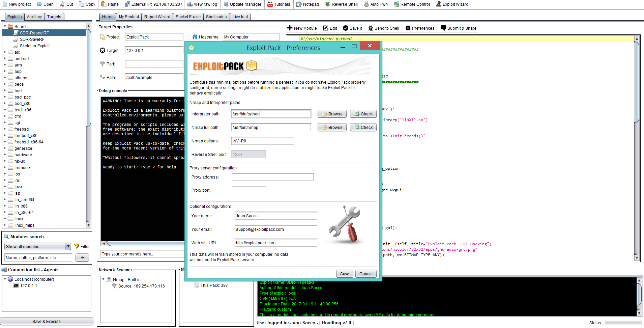The height and width of the screenshot is (328, 644).
Task: Open Show all modules dropdown
Action: point(68,247)
